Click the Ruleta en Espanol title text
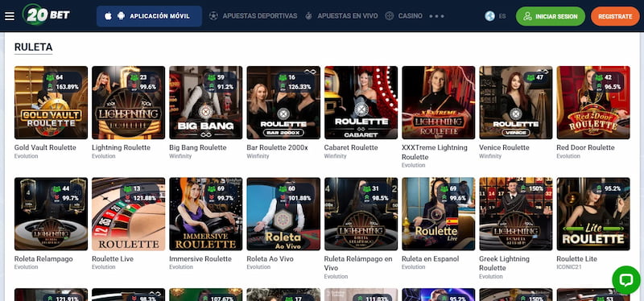The width and height of the screenshot is (644, 301). [431, 259]
